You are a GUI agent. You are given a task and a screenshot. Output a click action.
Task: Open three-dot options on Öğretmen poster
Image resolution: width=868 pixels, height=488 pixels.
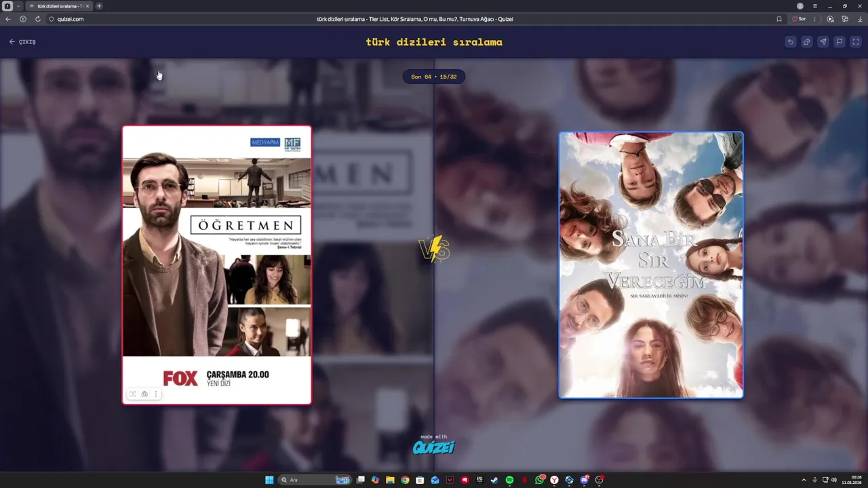point(155,394)
